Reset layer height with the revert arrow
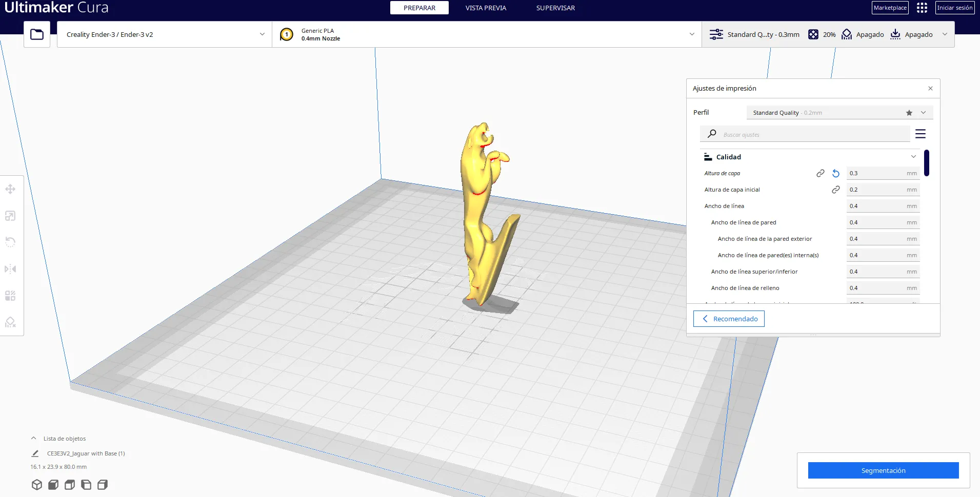Screen dimensions: 980x497 click(x=836, y=173)
